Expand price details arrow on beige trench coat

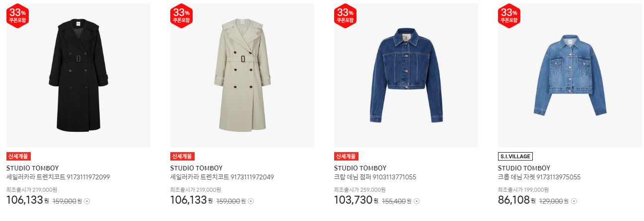[x=251, y=201]
